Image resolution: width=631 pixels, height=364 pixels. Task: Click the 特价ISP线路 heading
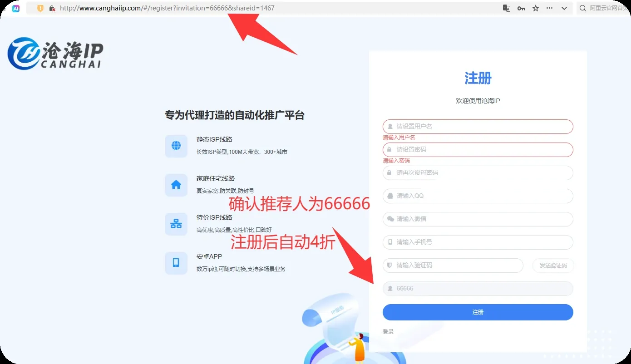[x=214, y=217]
